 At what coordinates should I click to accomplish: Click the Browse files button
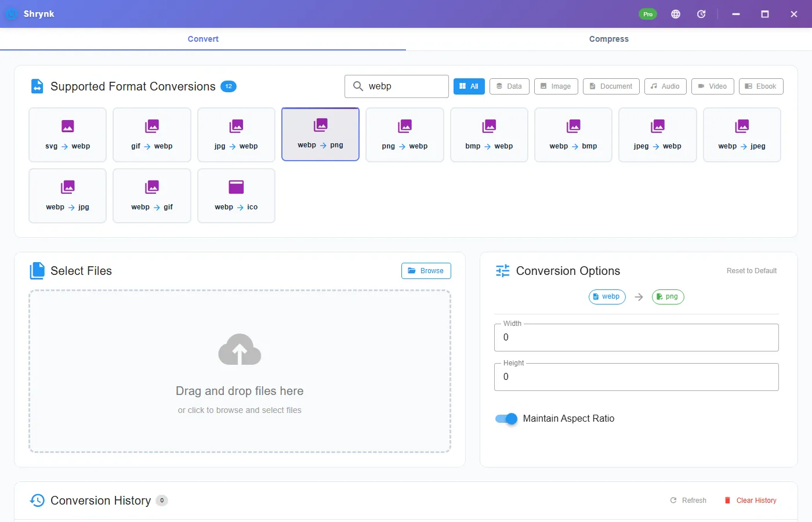click(426, 271)
